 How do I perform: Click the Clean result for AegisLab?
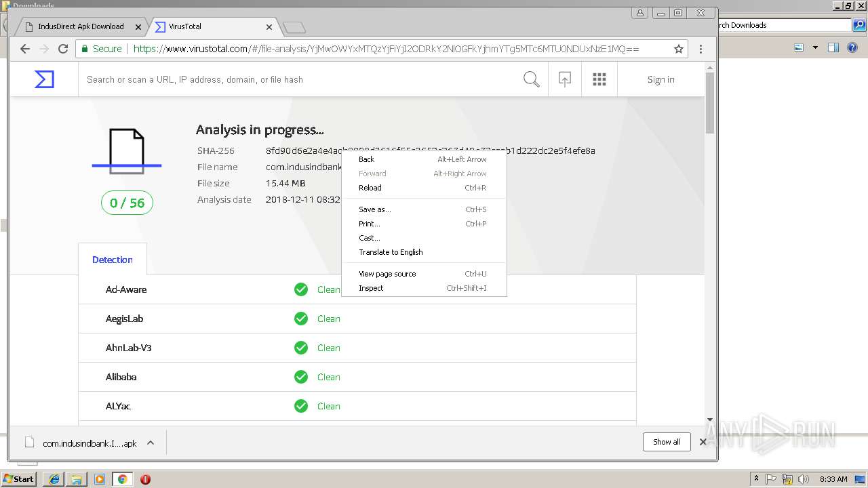(x=329, y=319)
